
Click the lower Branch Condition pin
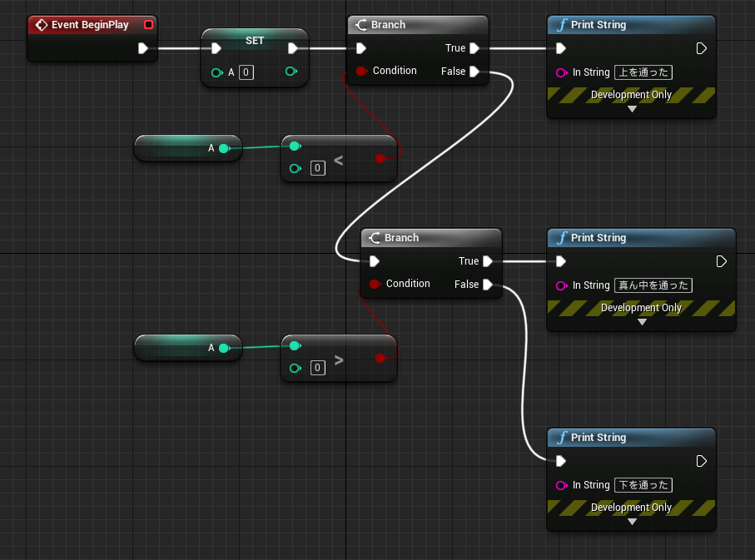pos(375,284)
